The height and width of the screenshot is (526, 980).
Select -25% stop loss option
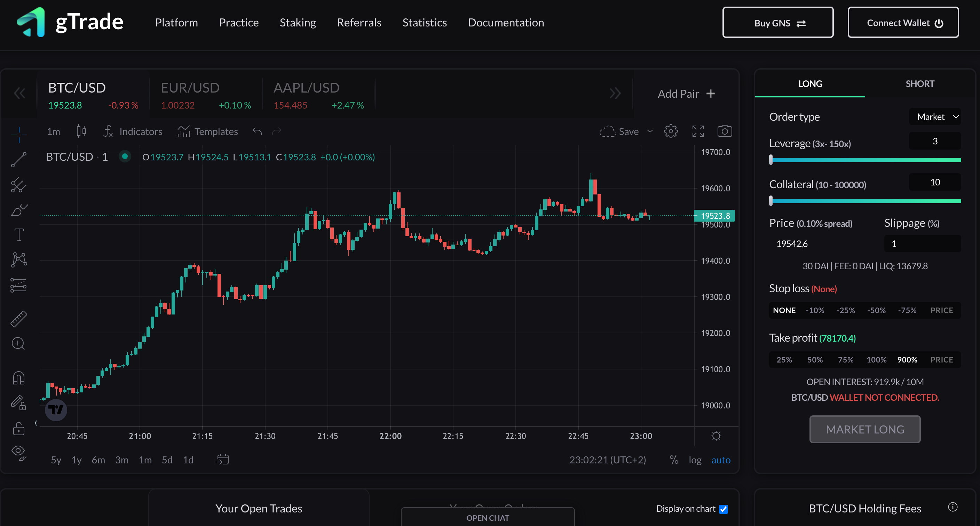pos(845,310)
